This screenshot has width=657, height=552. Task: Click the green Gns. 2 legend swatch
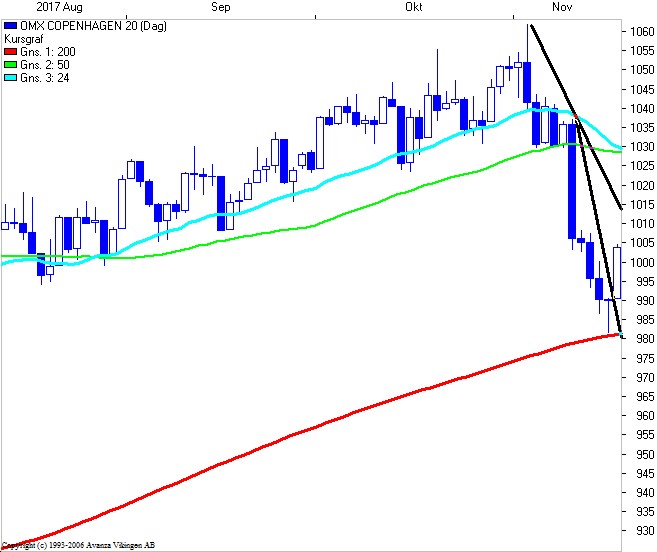(10, 64)
